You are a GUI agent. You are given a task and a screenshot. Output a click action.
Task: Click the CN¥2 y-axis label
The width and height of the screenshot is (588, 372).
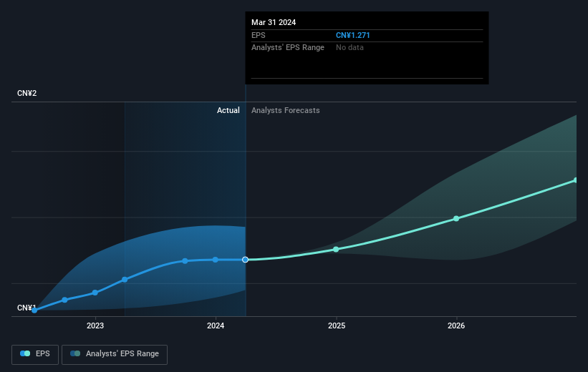click(27, 93)
